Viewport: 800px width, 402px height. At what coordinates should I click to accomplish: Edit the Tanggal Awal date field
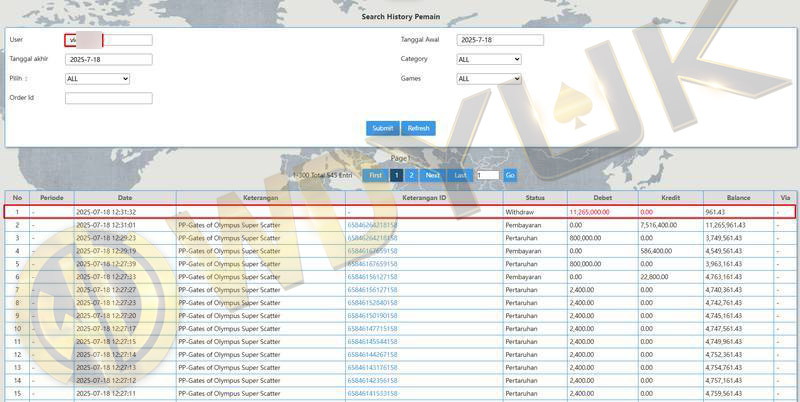tap(500, 40)
